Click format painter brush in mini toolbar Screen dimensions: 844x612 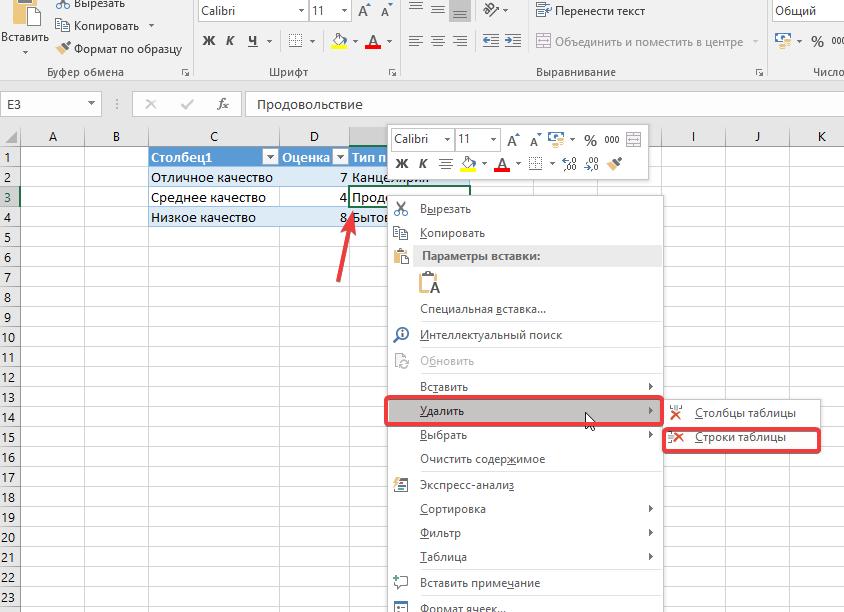pyautogui.click(x=614, y=164)
